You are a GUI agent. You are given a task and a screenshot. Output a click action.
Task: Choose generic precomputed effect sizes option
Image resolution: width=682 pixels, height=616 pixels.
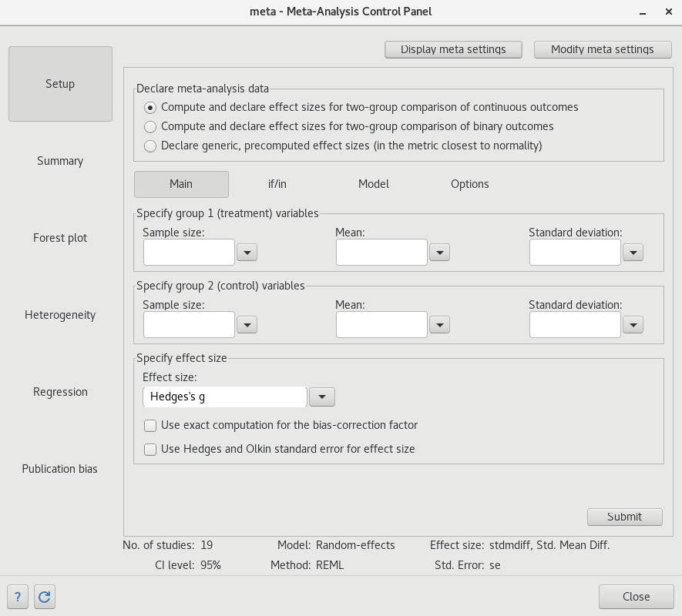[x=151, y=146]
